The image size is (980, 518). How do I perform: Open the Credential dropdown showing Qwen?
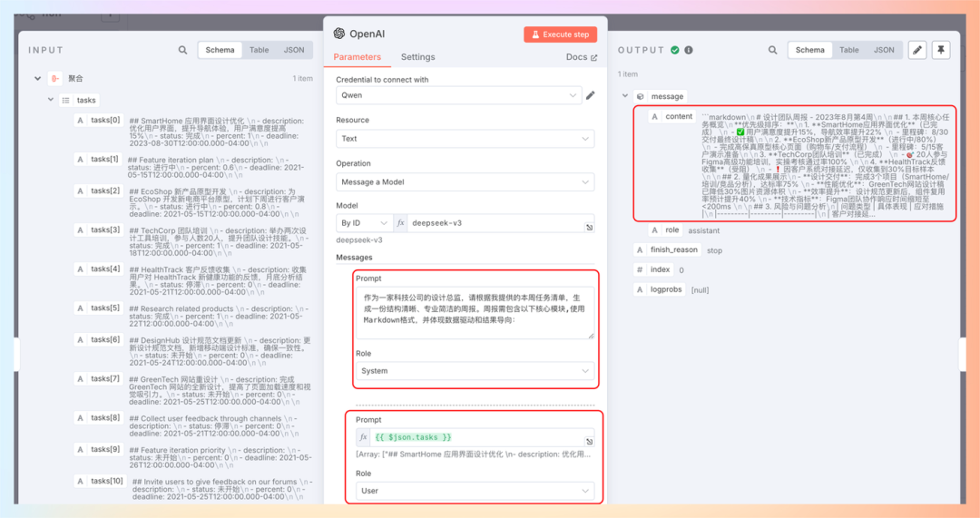click(459, 95)
